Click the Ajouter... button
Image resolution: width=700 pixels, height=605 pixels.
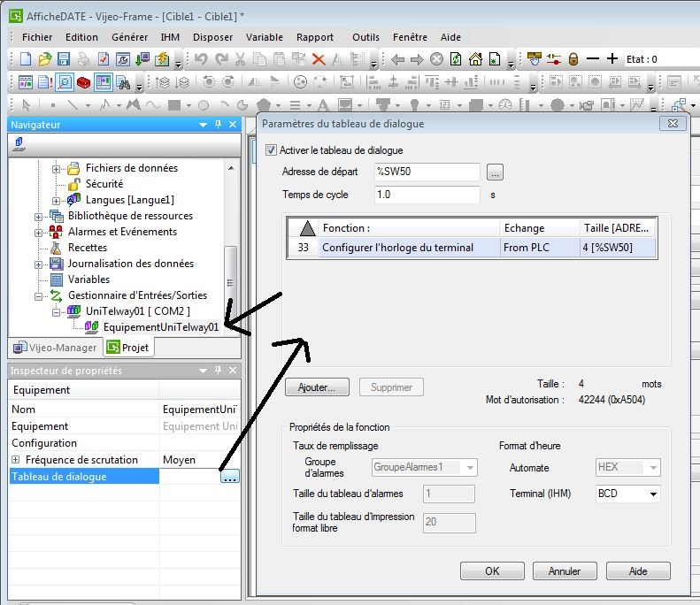(317, 387)
